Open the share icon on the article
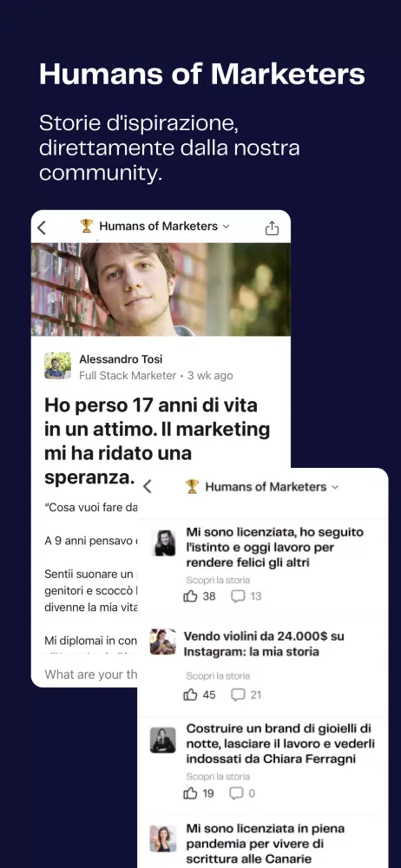 tap(272, 227)
